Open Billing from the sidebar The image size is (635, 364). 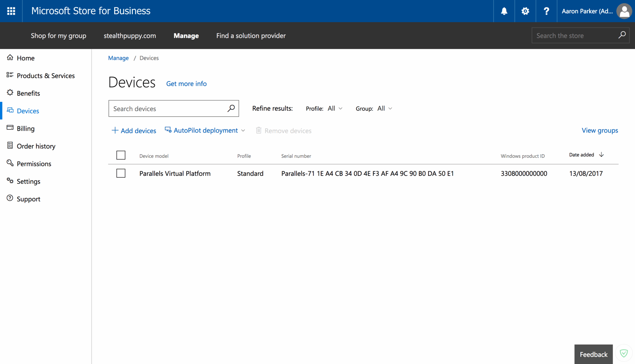26,128
